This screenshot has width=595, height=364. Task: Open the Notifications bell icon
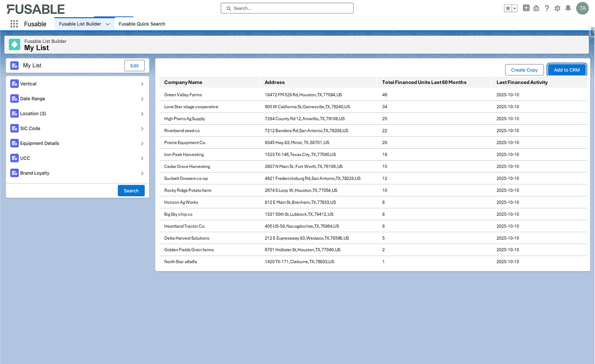coord(568,8)
